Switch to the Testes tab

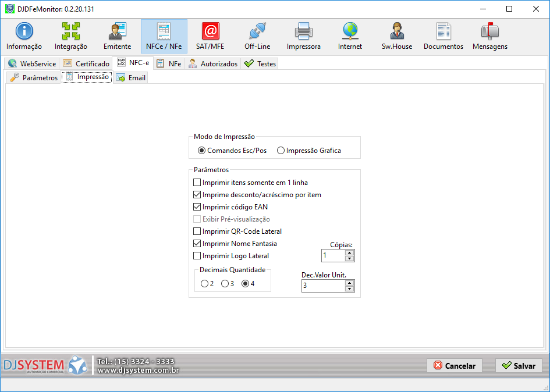click(x=260, y=64)
